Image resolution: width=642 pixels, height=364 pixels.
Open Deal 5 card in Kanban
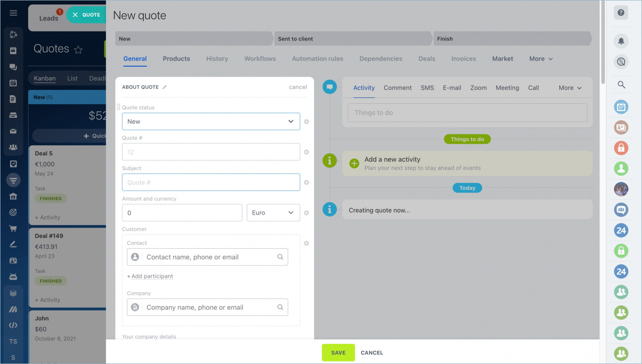click(67, 185)
